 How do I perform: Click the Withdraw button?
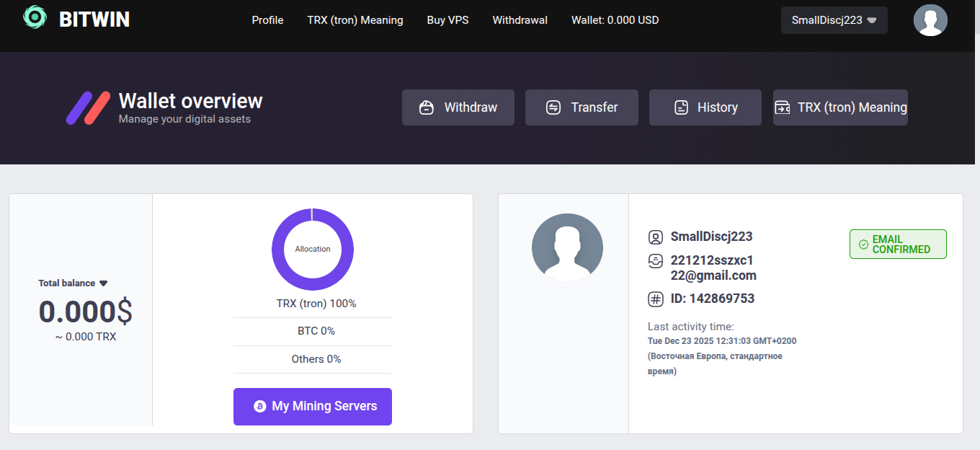click(x=458, y=107)
